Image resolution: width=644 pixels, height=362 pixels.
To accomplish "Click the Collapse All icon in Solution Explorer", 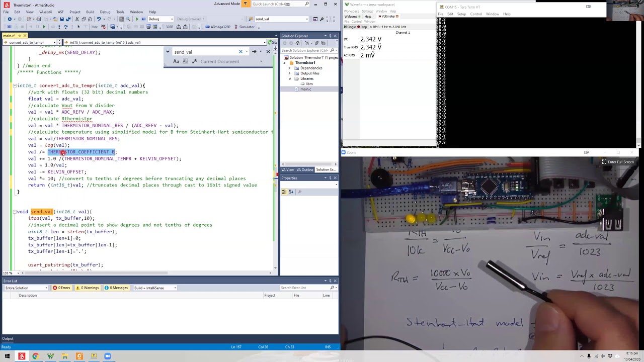I will click(317, 43).
